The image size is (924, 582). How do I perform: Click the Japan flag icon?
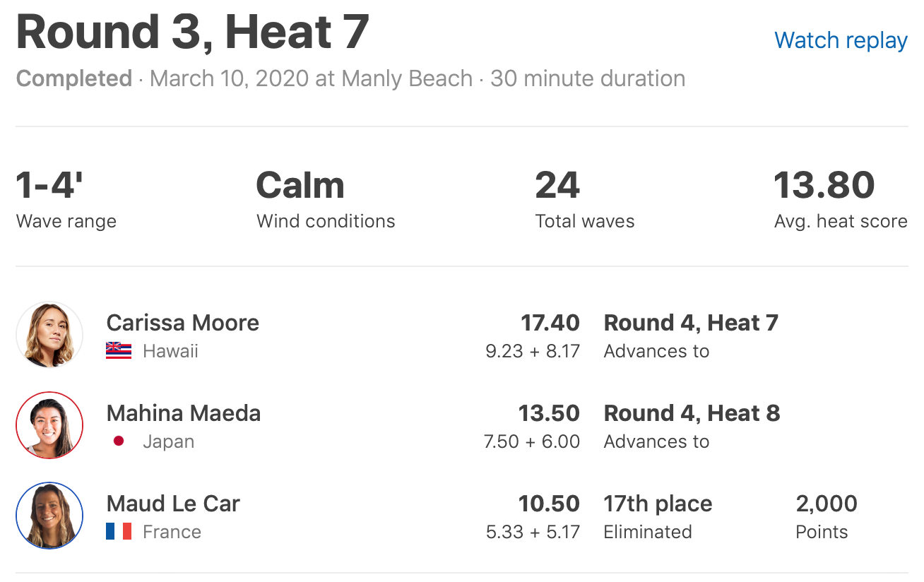pos(119,441)
